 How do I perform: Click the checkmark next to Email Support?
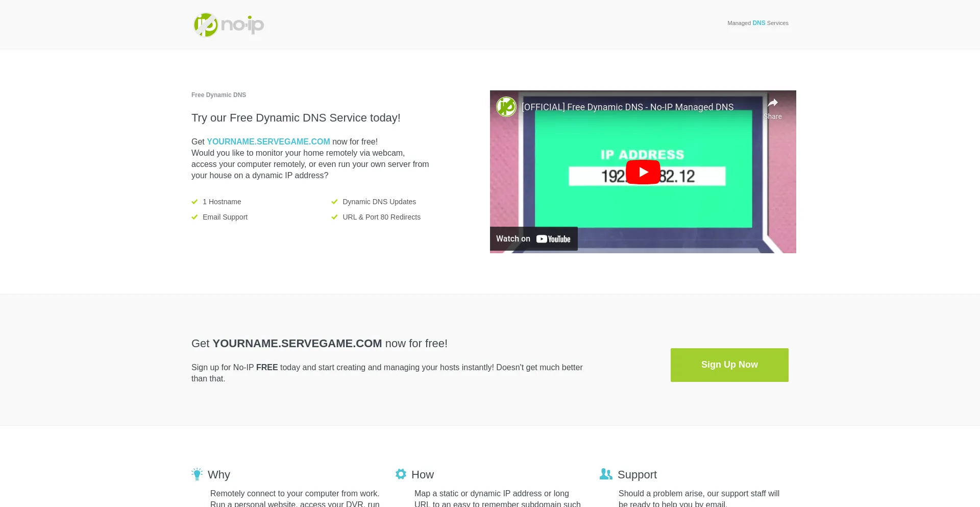tap(194, 217)
